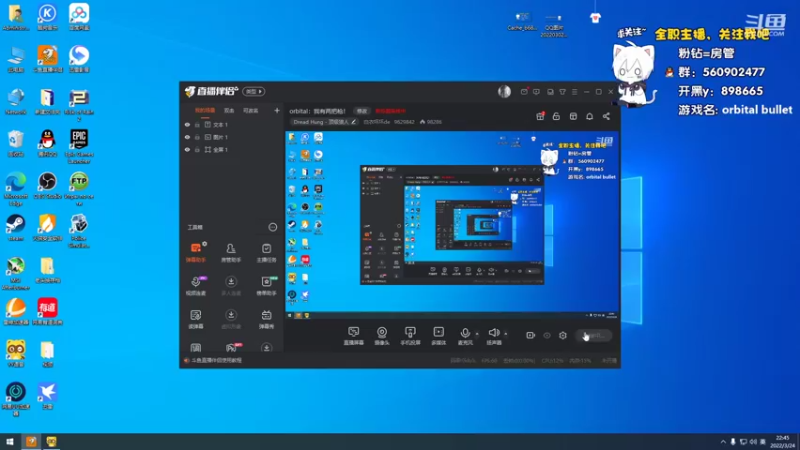Open the layout grid icon in the info bar

(x=573, y=116)
